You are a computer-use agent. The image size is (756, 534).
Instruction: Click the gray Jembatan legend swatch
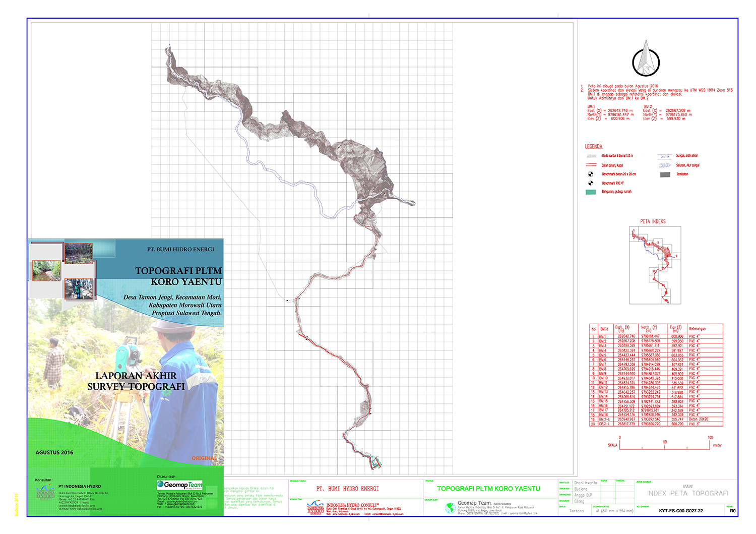pyautogui.click(x=665, y=174)
